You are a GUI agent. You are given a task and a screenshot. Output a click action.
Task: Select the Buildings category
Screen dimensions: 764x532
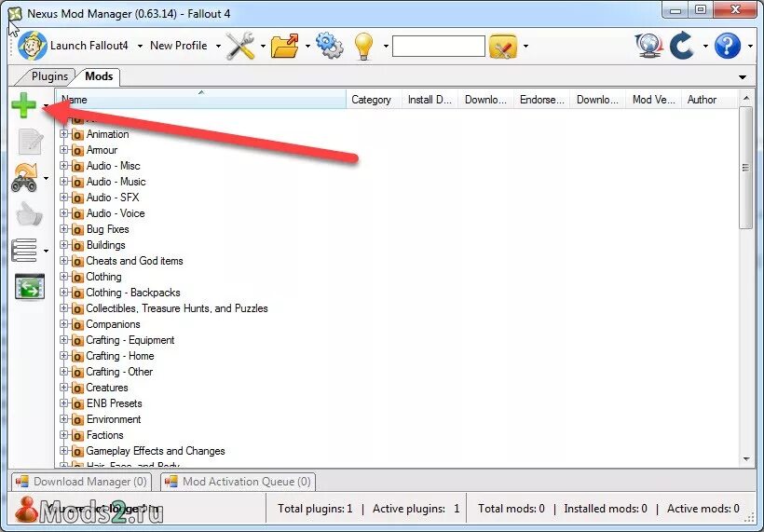(105, 245)
